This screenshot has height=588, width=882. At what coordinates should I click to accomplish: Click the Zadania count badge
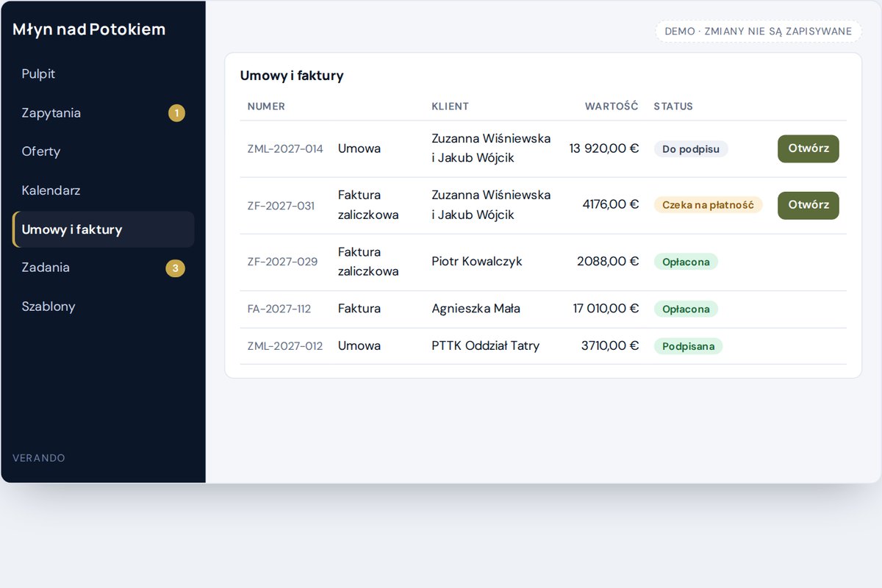click(175, 268)
